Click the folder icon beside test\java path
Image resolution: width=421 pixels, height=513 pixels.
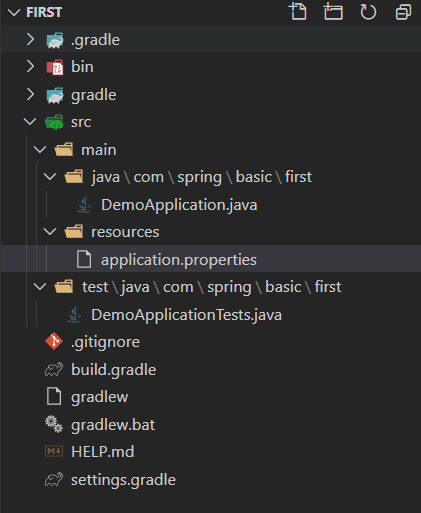click(64, 286)
